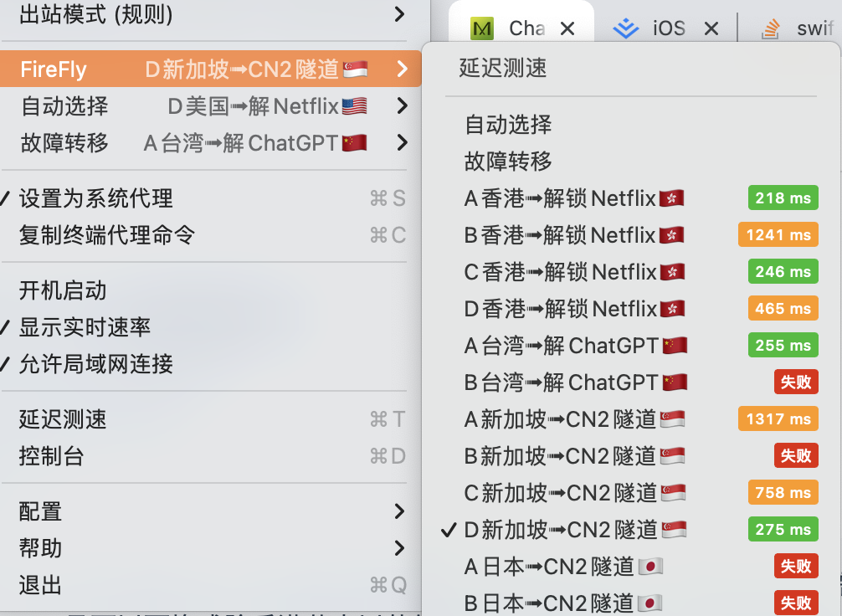Select node A香港→解锁Netflix
This screenshot has width=842, height=616.
point(631,198)
